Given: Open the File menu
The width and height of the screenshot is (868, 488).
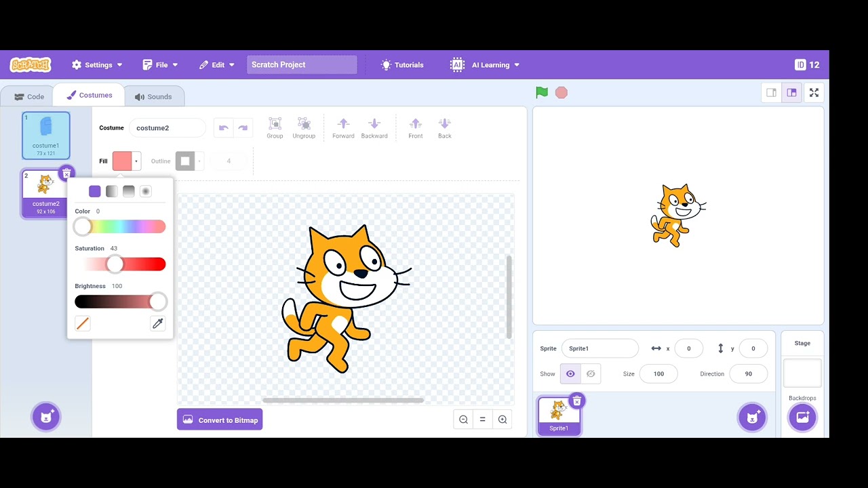Looking at the screenshot, I should tap(160, 65).
